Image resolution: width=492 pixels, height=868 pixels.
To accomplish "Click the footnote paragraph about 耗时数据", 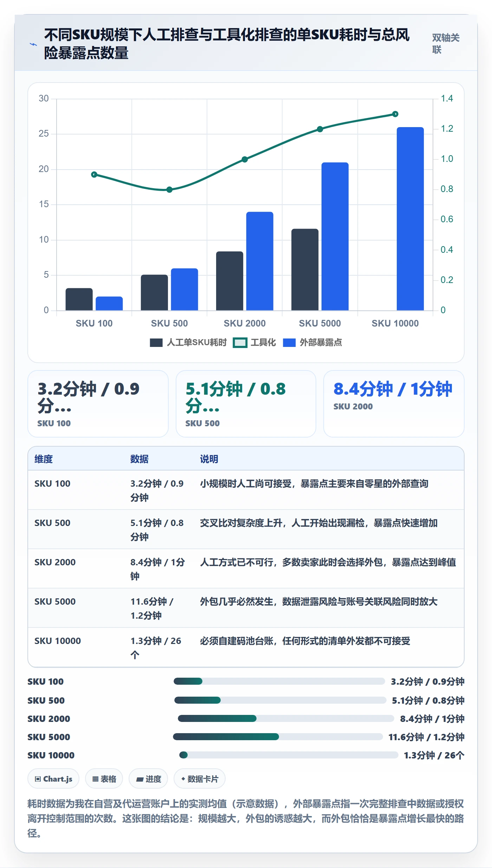I will [246, 818].
